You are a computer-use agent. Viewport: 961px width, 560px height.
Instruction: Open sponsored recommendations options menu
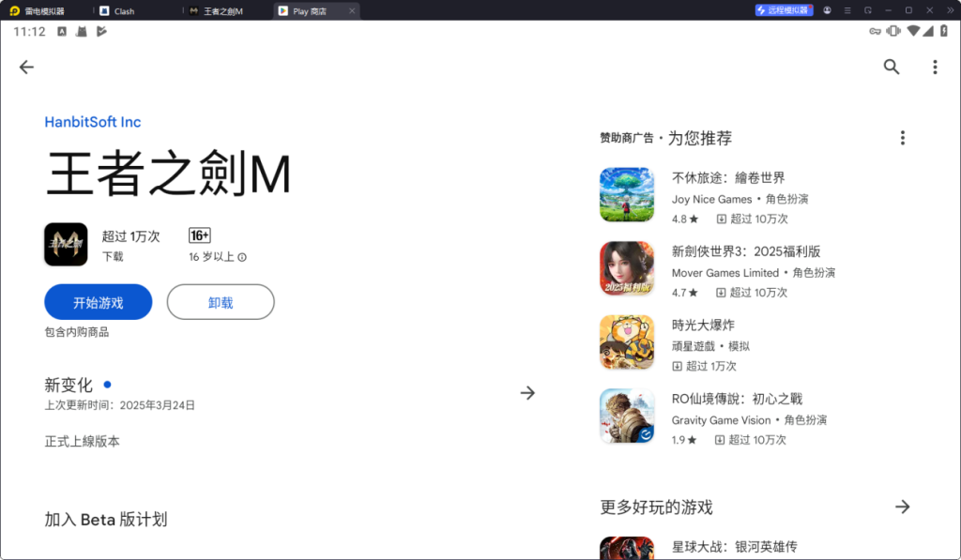click(902, 138)
